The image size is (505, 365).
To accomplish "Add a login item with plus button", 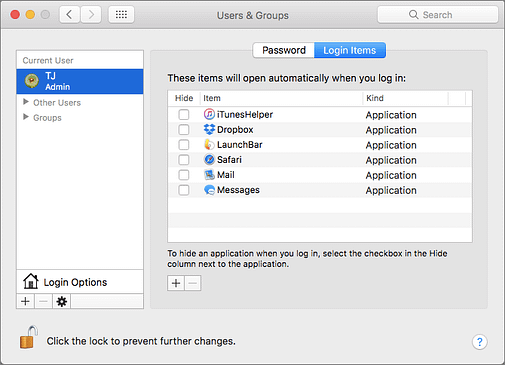I will tap(176, 283).
